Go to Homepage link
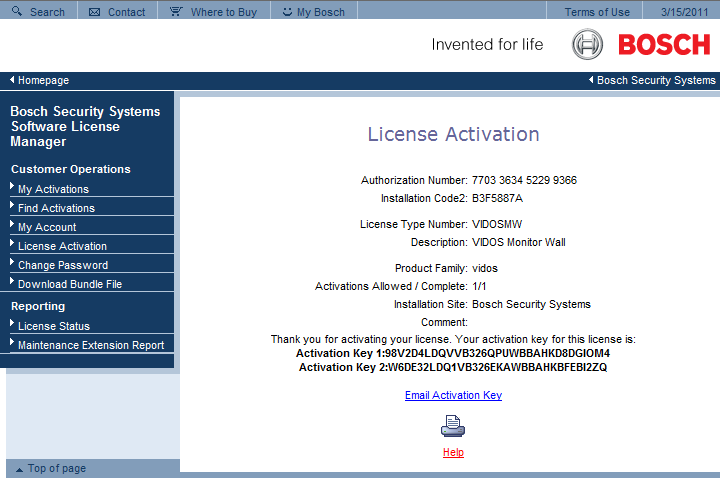This screenshot has width=720, height=478. click(43, 80)
